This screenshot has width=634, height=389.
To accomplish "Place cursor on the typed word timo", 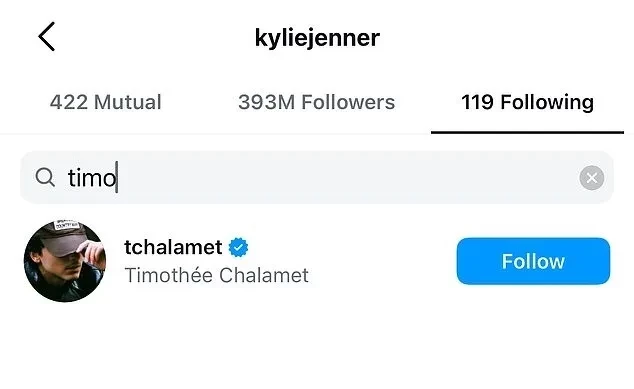I will [92, 178].
